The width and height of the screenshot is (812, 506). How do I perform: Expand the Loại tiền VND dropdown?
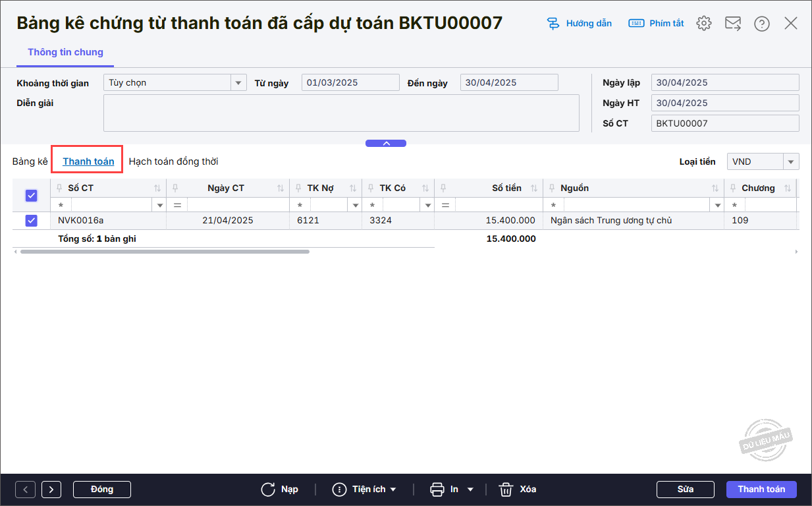791,161
